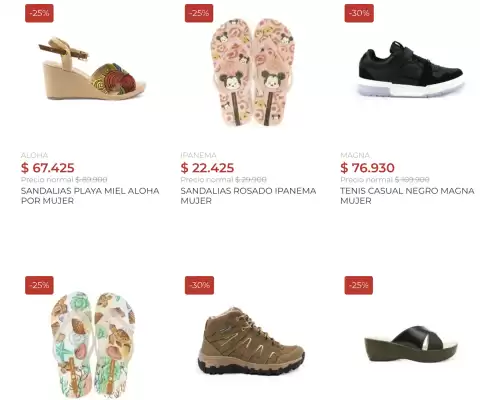Open the seashell-print flip-flops image
480x400 pixels.
[x=92, y=345]
